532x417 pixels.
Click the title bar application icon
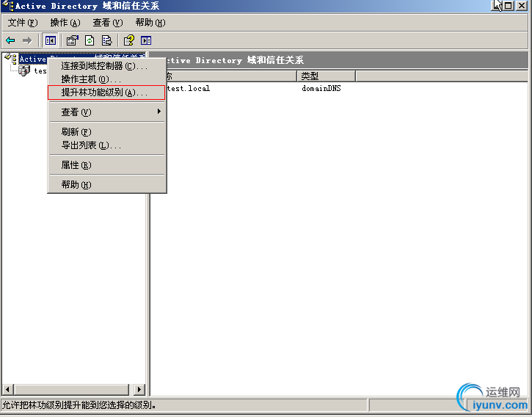pyautogui.click(x=7, y=5)
